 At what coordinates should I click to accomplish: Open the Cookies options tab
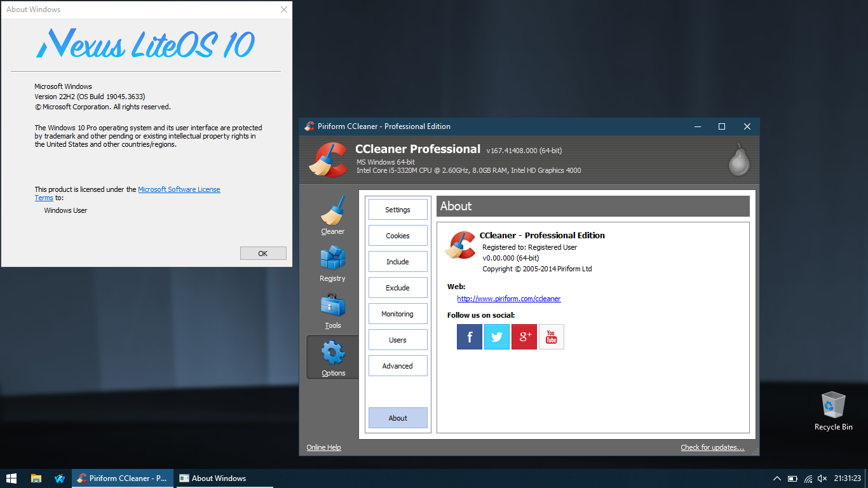(x=398, y=236)
